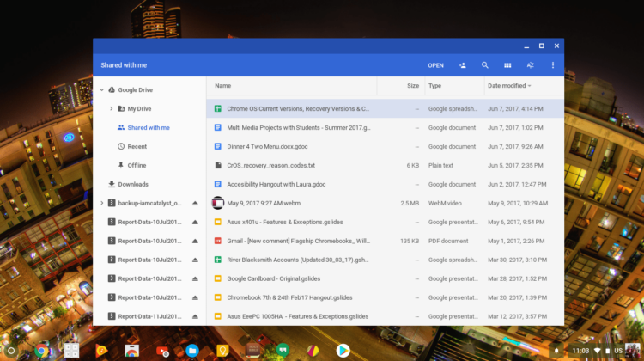Image resolution: width=644 pixels, height=361 pixels.
Task: Select Recent in the sidebar
Action: 137,146
